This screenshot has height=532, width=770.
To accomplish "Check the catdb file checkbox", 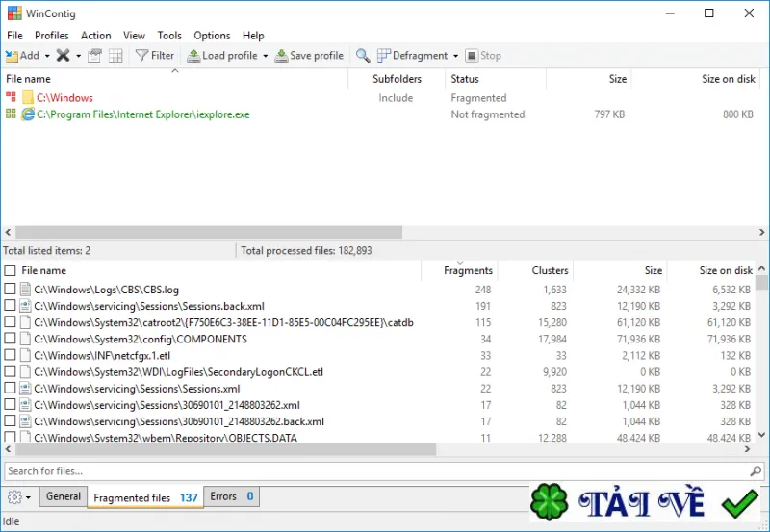I will click(10, 322).
